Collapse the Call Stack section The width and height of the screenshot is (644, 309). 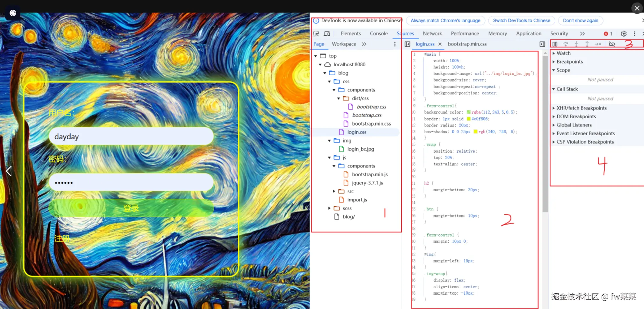pyautogui.click(x=554, y=89)
